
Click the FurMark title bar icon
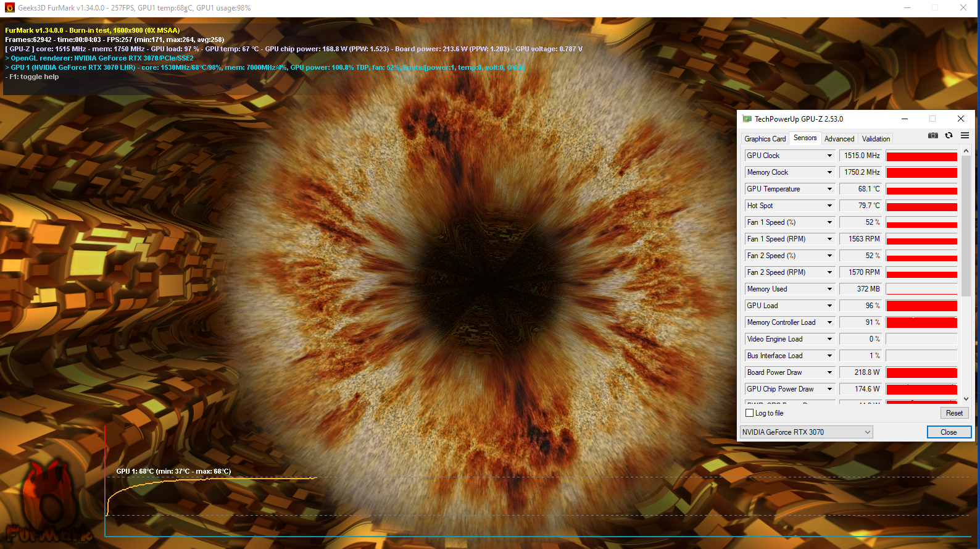(9, 8)
